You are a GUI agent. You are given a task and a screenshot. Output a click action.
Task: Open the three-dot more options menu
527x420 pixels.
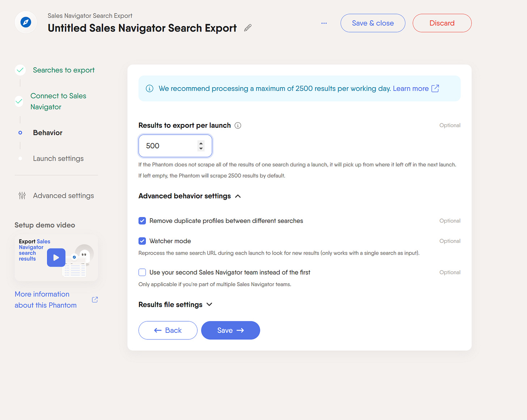click(x=324, y=23)
